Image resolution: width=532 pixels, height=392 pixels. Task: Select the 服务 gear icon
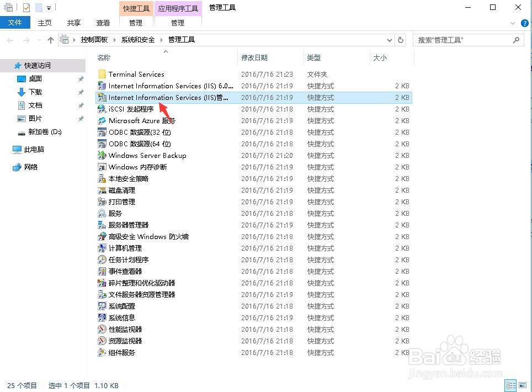[102, 213]
